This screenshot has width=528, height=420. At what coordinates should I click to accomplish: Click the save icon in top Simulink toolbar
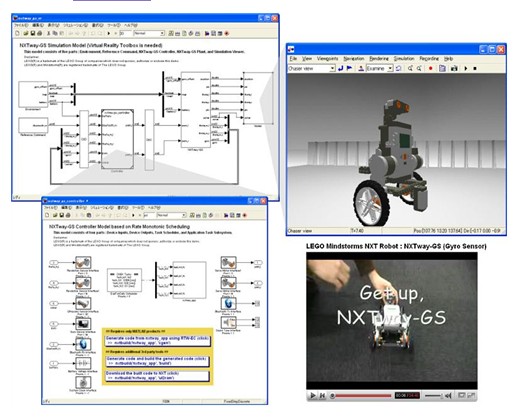click(x=33, y=33)
